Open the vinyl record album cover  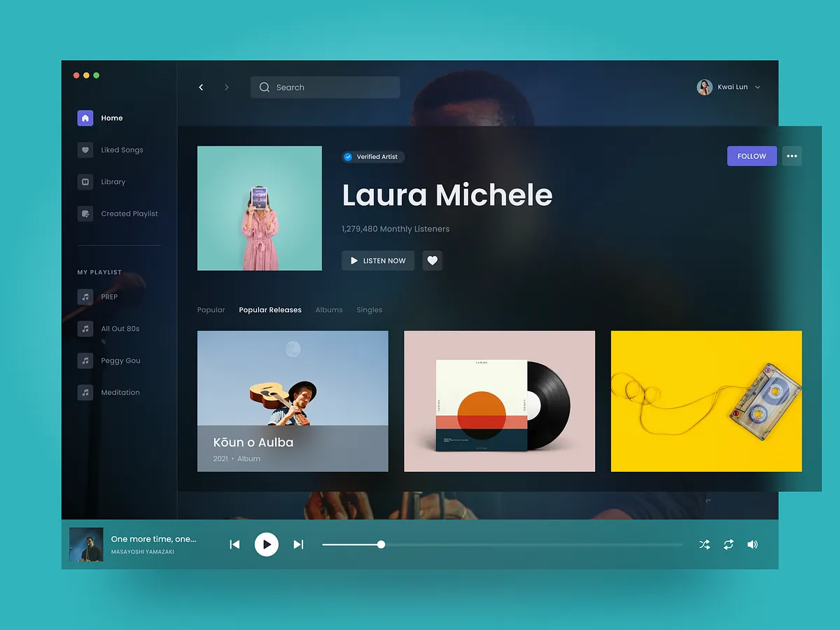pos(500,401)
